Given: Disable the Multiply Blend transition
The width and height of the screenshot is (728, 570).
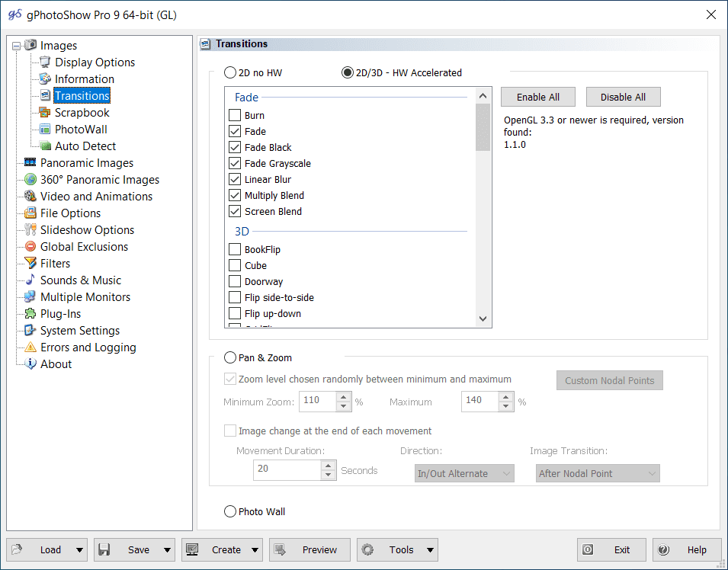Looking at the screenshot, I should (x=235, y=195).
